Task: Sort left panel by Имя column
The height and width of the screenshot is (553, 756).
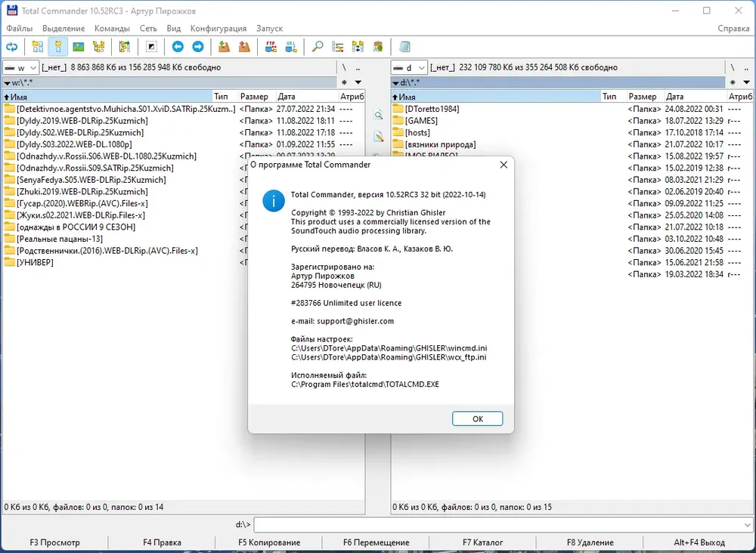Action: click(107, 97)
